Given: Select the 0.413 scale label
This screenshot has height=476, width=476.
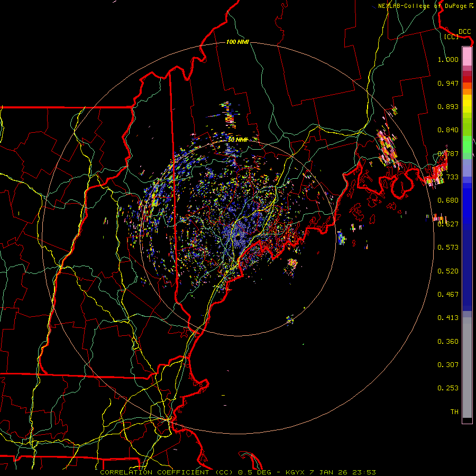Looking at the screenshot, I should (x=448, y=318).
